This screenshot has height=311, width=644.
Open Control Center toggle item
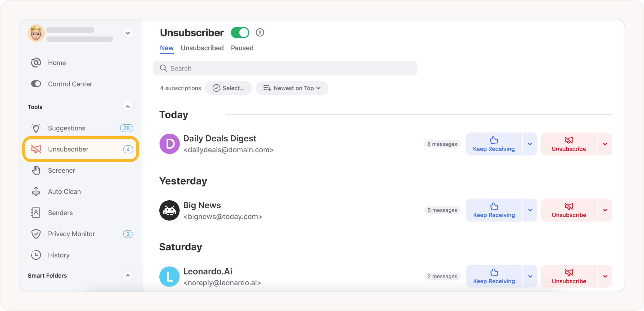[x=80, y=84]
